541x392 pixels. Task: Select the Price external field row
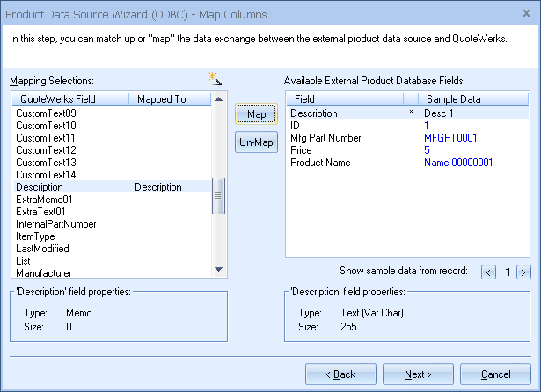click(302, 150)
